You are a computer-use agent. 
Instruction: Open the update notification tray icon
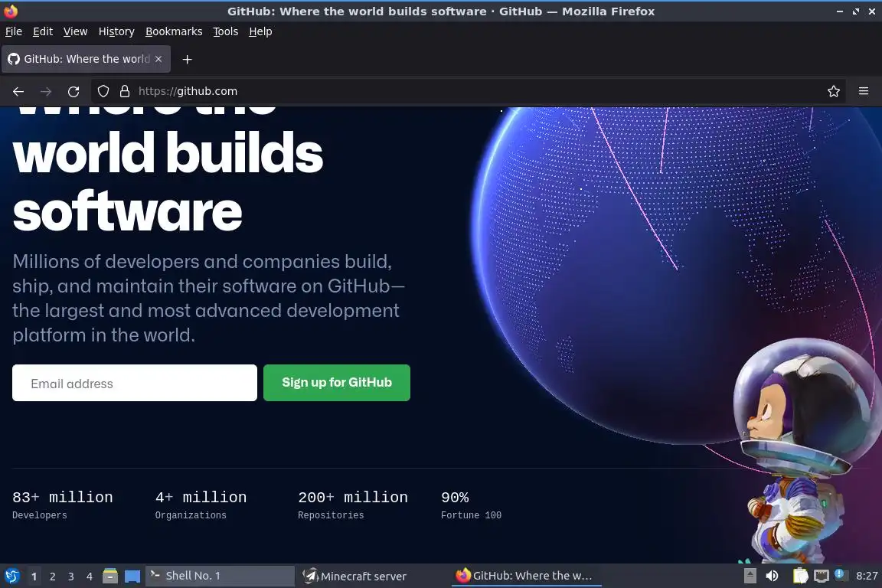839,574
